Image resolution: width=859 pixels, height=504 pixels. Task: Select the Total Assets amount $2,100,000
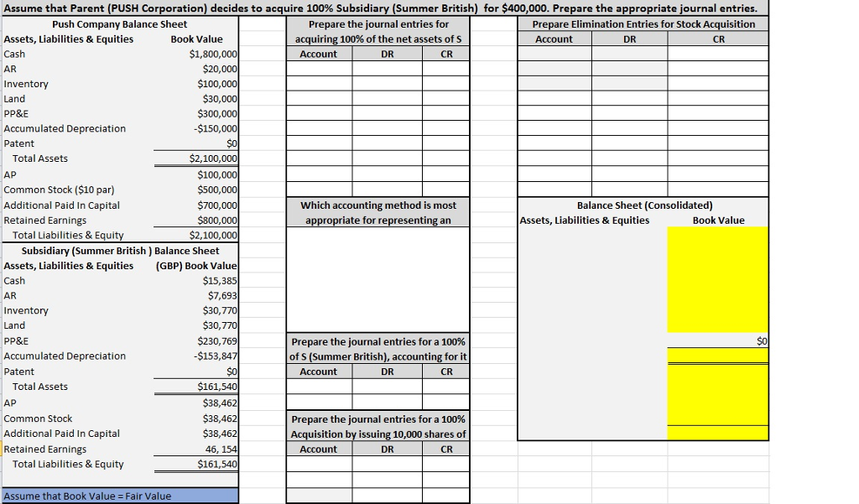[x=209, y=159]
